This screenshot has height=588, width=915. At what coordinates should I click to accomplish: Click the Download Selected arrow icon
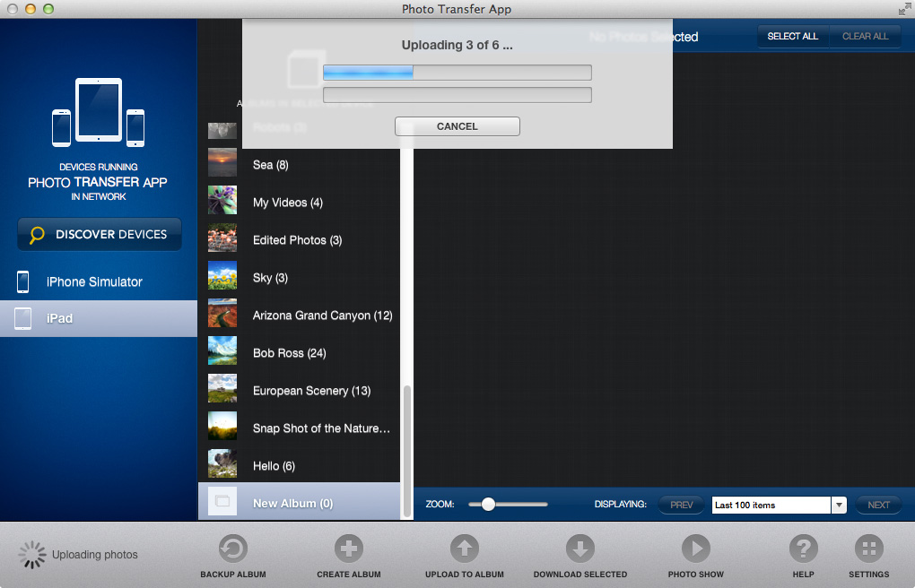pos(579,549)
